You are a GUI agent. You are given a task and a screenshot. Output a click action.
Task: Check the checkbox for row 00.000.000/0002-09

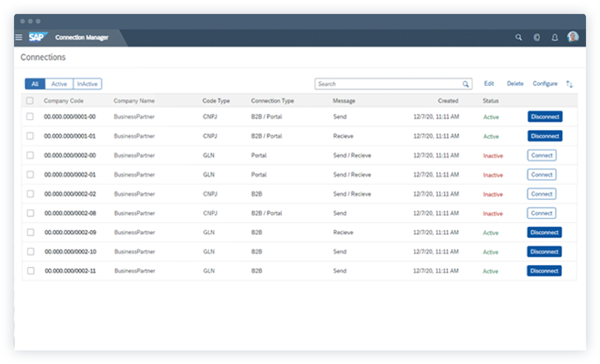click(30, 232)
